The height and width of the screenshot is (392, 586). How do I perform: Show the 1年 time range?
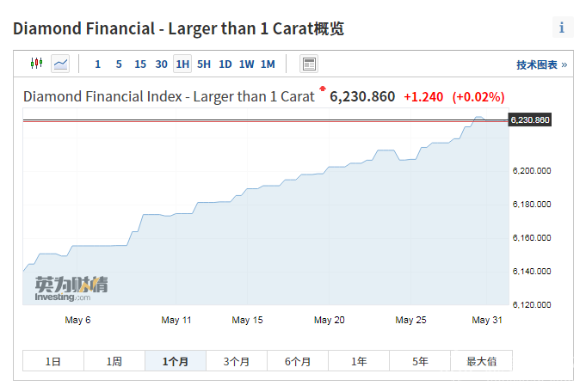(x=359, y=362)
